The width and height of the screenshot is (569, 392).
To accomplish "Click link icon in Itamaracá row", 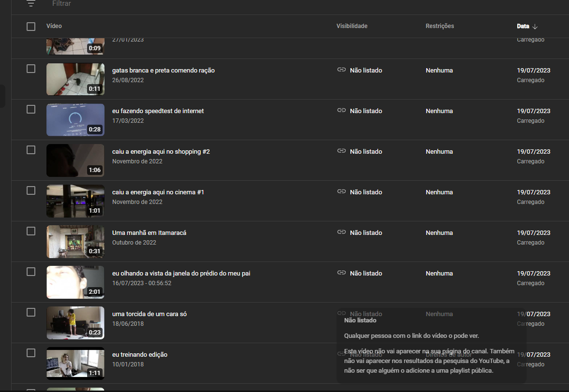I will 342,232.
